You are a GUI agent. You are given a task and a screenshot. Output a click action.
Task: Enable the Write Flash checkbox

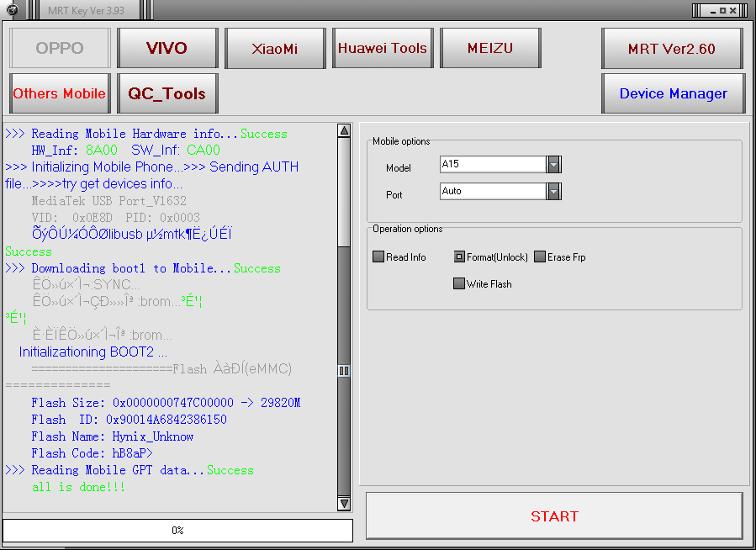pyautogui.click(x=459, y=283)
